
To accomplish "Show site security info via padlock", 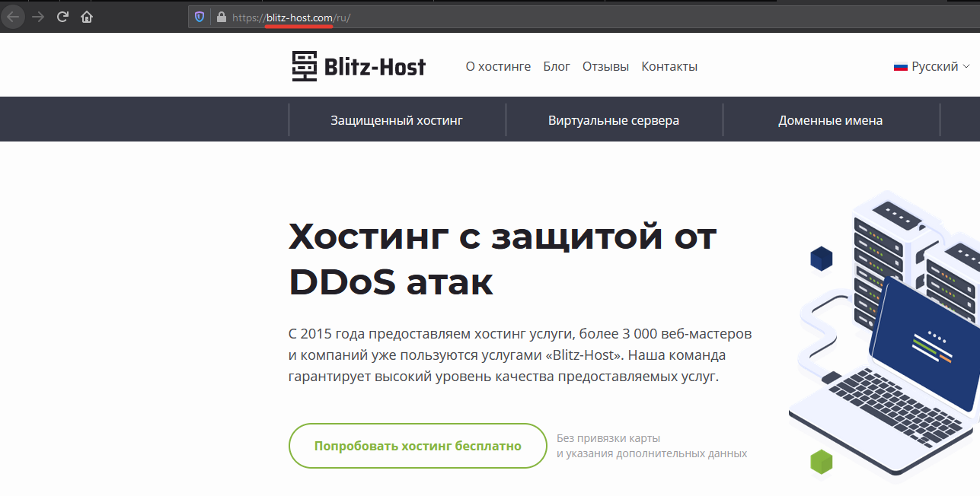I will pos(222,17).
